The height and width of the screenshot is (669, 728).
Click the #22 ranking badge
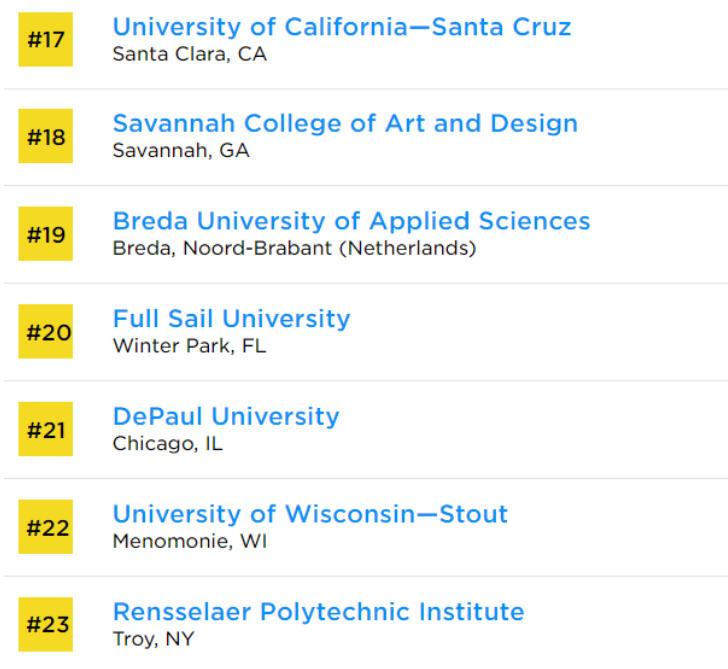46,526
